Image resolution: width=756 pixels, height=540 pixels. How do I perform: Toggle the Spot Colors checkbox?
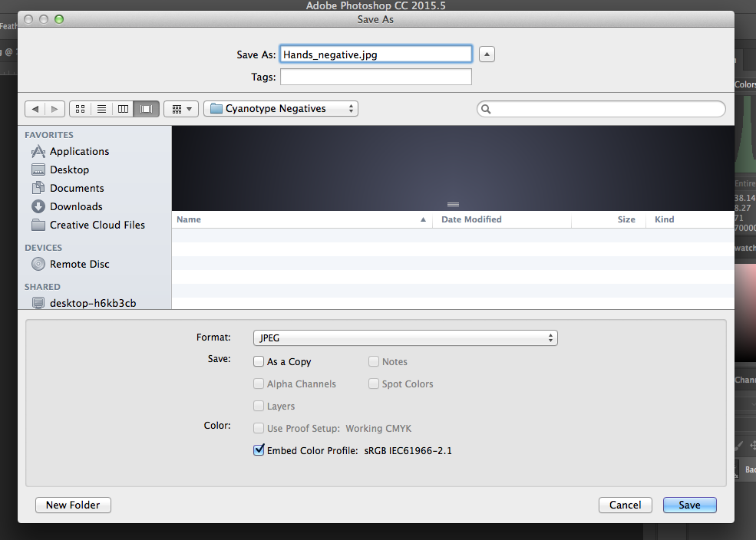pyautogui.click(x=374, y=384)
